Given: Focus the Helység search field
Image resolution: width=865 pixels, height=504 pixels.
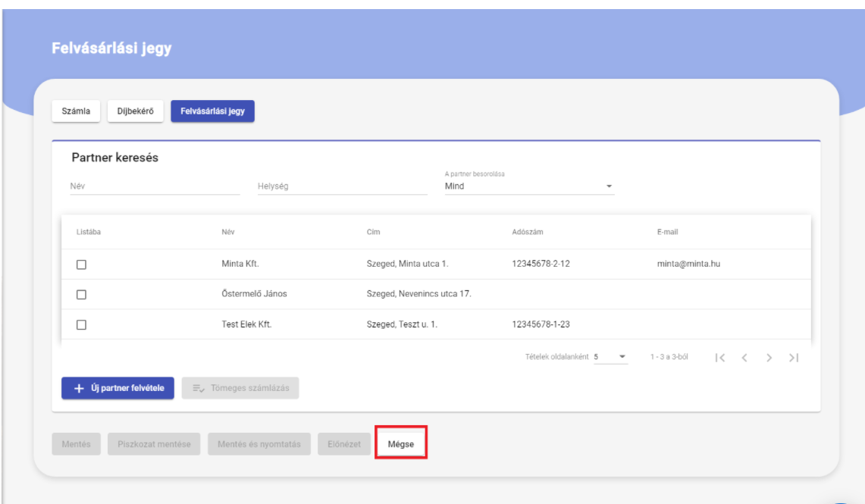Looking at the screenshot, I should [343, 186].
